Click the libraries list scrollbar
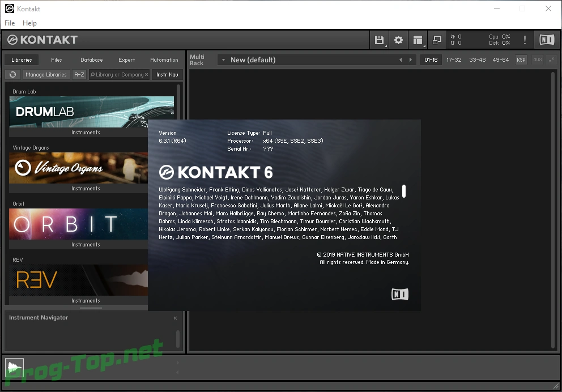Image resolution: width=562 pixels, height=392 pixels. (x=178, y=102)
